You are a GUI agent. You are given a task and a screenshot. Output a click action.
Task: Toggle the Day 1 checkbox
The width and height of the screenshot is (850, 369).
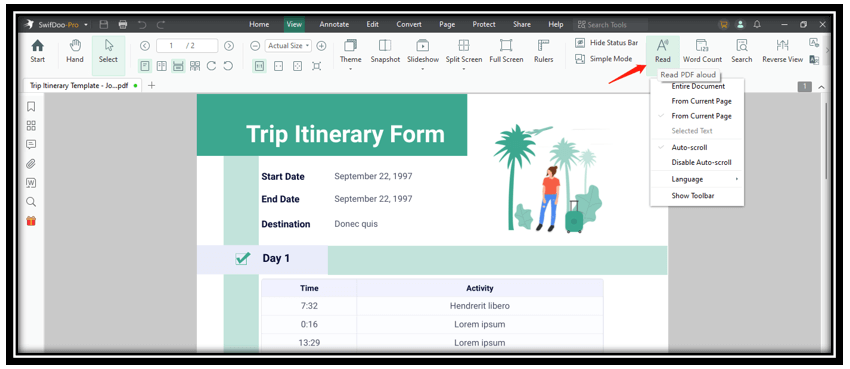point(243,258)
